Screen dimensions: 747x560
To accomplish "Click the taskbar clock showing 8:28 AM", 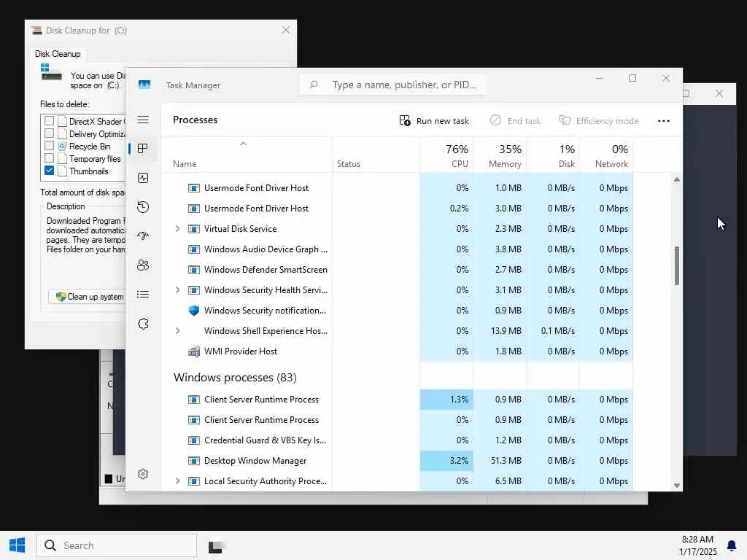I will 697,545.
